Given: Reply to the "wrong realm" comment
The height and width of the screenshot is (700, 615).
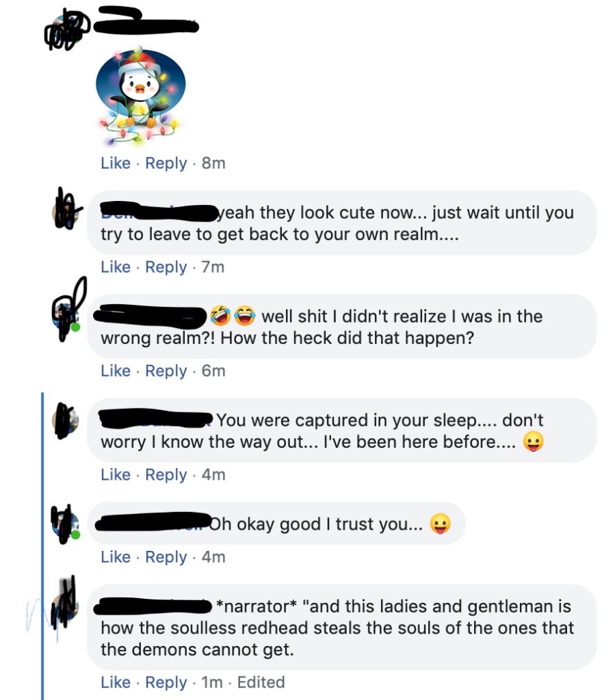Looking at the screenshot, I should tap(166, 371).
